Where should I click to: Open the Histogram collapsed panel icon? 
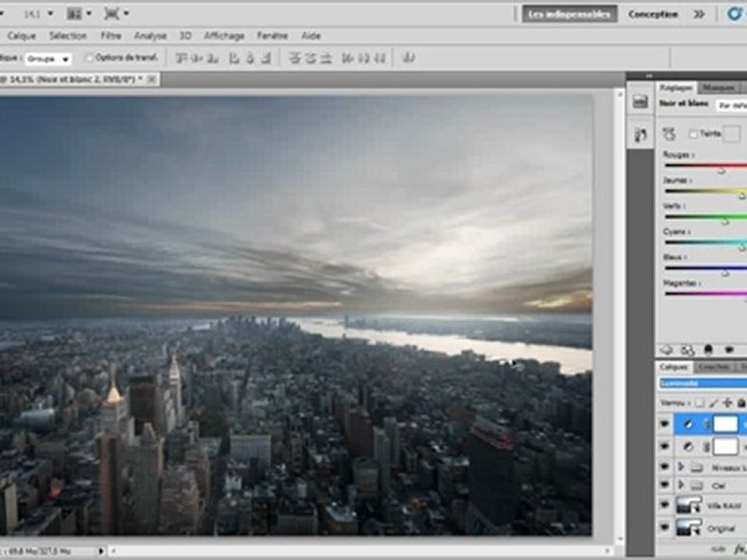click(x=640, y=101)
